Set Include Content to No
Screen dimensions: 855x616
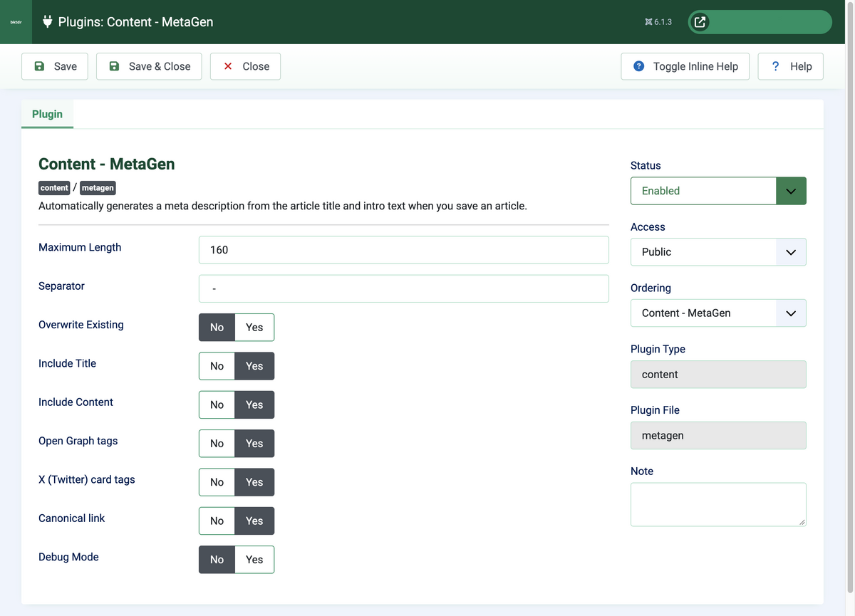[217, 404]
